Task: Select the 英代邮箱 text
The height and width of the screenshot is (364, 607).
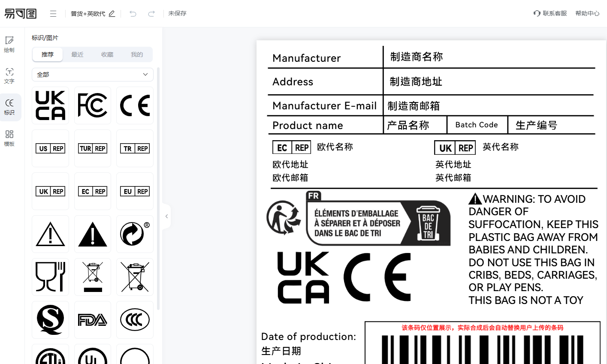Action: (453, 177)
